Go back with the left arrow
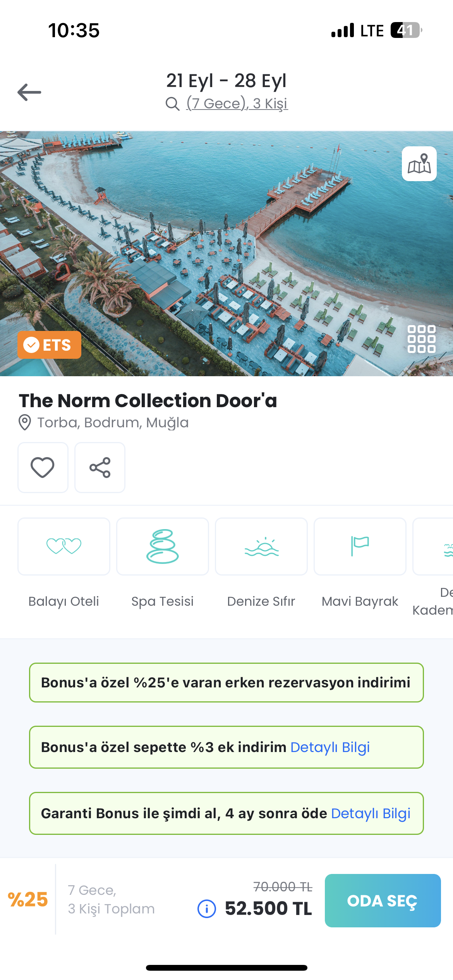The width and height of the screenshot is (453, 980). (x=29, y=92)
